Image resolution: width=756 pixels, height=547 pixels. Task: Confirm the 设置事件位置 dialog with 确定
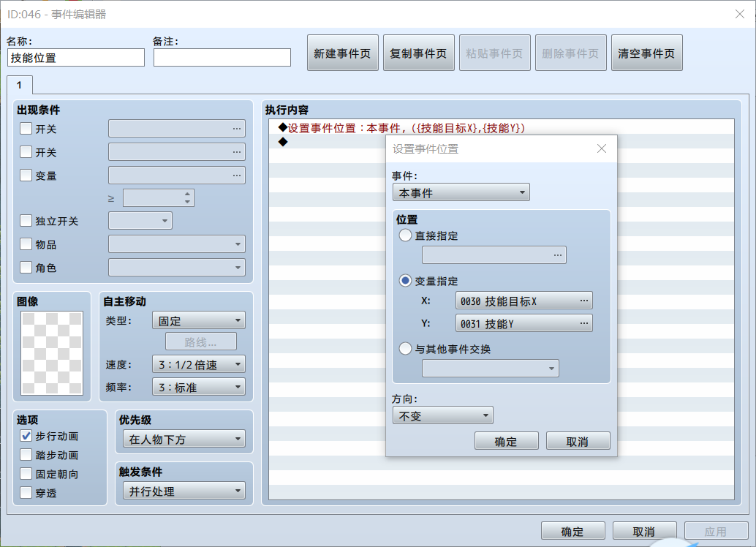click(x=506, y=441)
